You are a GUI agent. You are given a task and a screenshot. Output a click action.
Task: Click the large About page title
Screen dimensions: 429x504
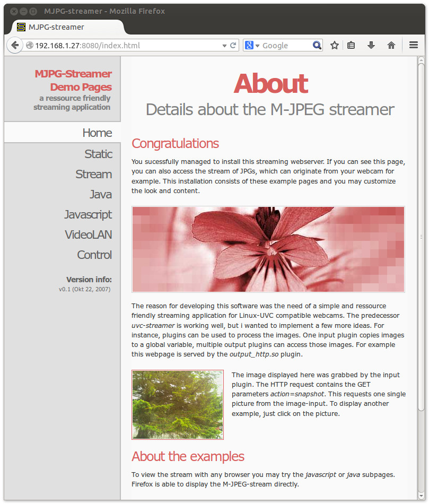pyautogui.click(x=271, y=84)
